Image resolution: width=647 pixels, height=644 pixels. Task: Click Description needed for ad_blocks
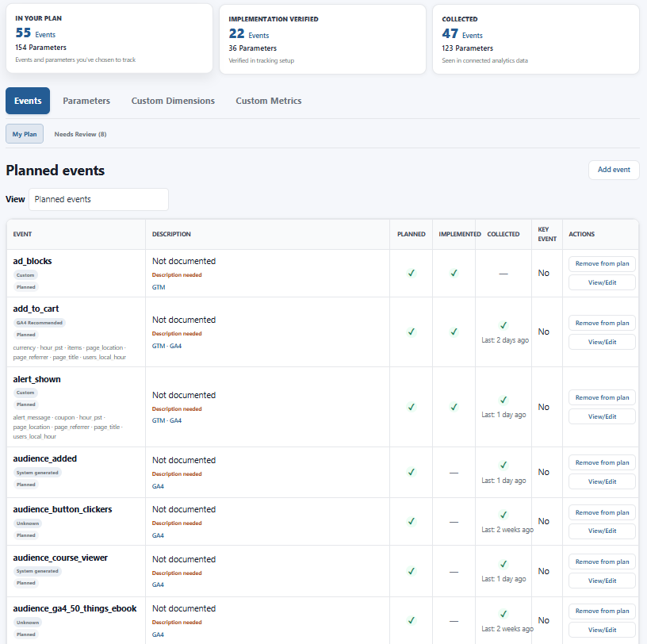pos(177,275)
